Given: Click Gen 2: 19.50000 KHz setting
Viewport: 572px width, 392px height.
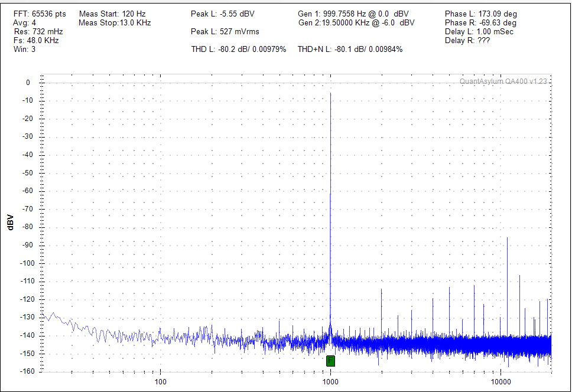Looking at the screenshot, I should [x=356, y=22].
